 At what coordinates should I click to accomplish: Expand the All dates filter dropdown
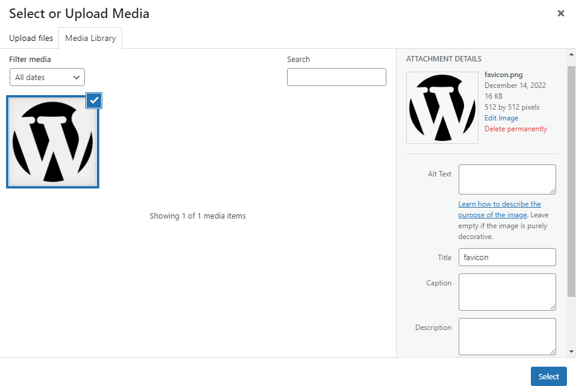(47, 77)
